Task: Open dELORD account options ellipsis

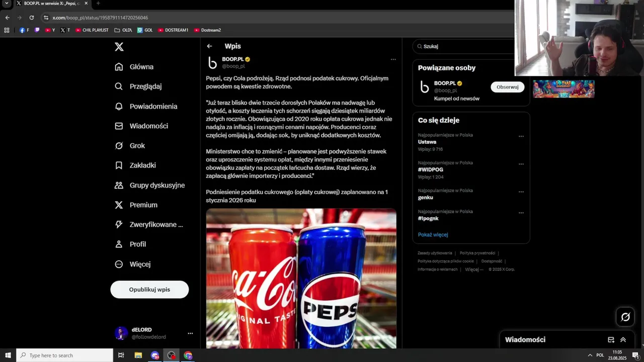Action: [x=190, y=333]
